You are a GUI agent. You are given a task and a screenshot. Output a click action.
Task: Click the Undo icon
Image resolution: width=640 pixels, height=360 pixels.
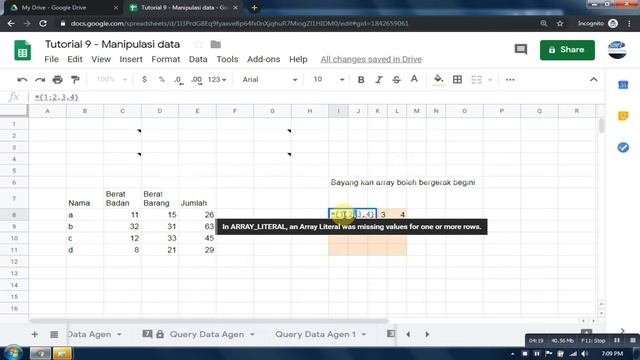pyautogui.click(x=22, y=80)
